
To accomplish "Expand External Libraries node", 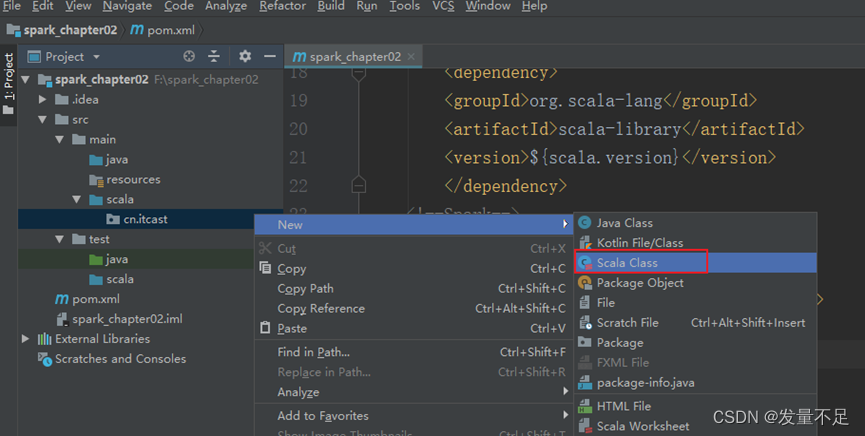I will click(x=25, y=339).
